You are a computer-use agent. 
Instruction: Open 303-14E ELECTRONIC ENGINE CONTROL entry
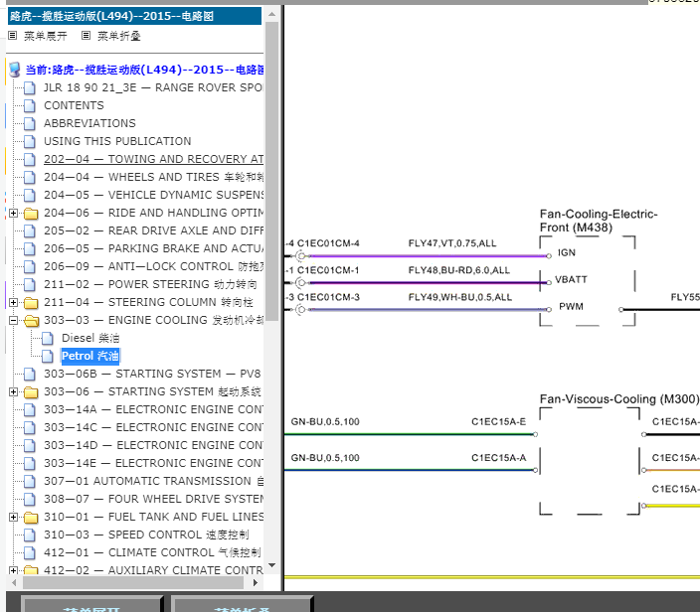point(153,463)
